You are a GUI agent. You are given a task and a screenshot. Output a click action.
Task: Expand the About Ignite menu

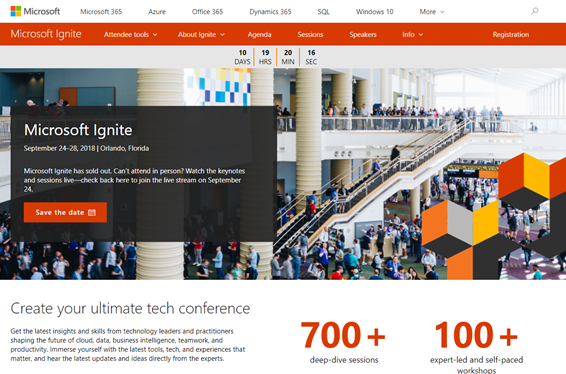coord(201,35)
